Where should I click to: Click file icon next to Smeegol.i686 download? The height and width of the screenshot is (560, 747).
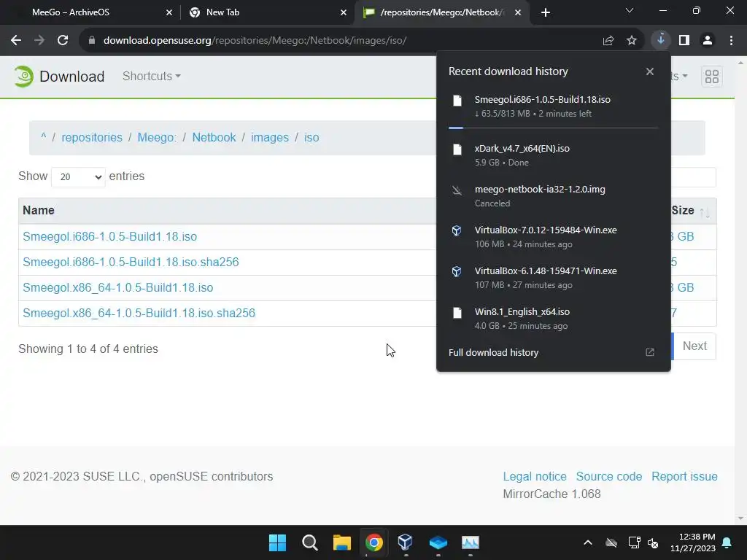click(x=457, y=101)
